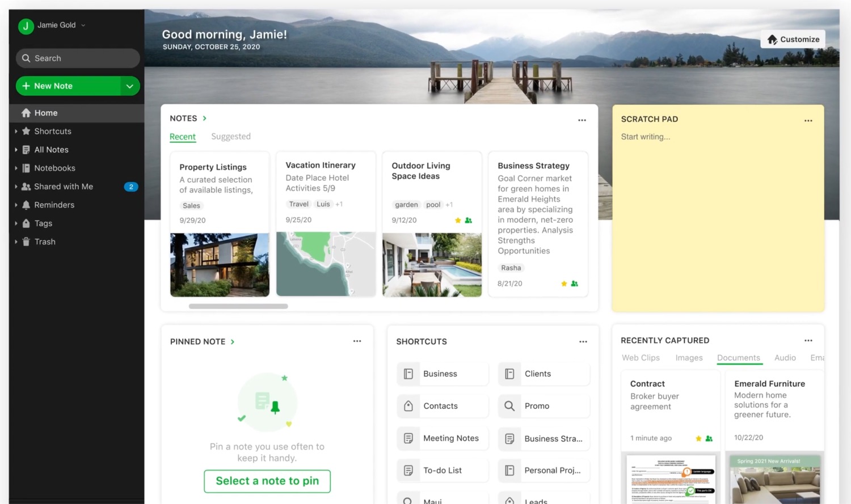Screen dimensions: 851x504
Task: Switch to the Suggested notes tab
Action: (x=230, y=137)
